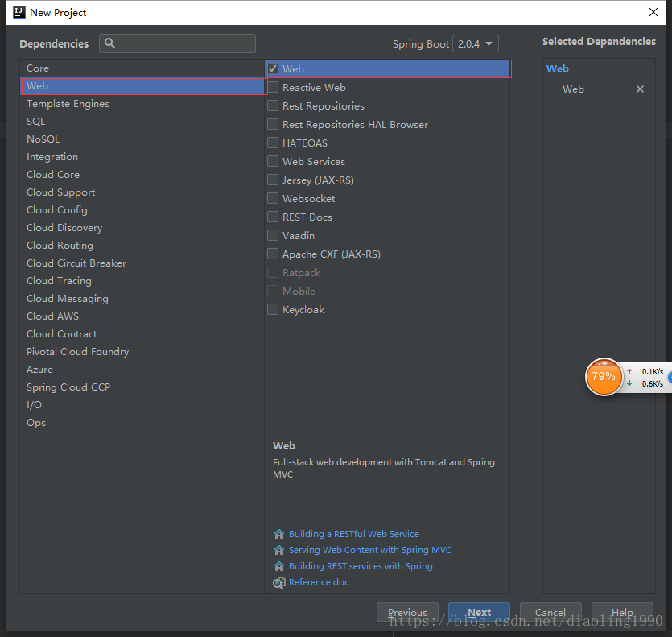Open the Cloud Config category
This screenshot has height=637, width=672.
pos(142,210)
